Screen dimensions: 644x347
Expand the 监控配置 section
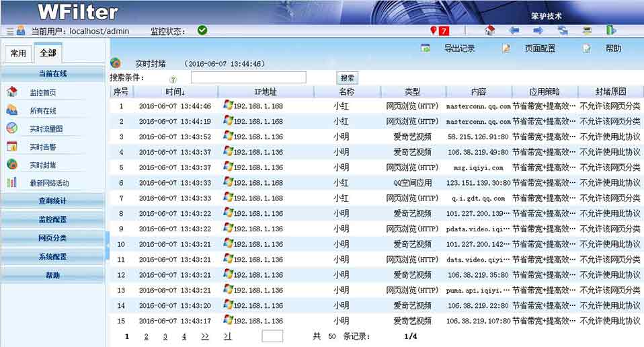click(52, 219)
